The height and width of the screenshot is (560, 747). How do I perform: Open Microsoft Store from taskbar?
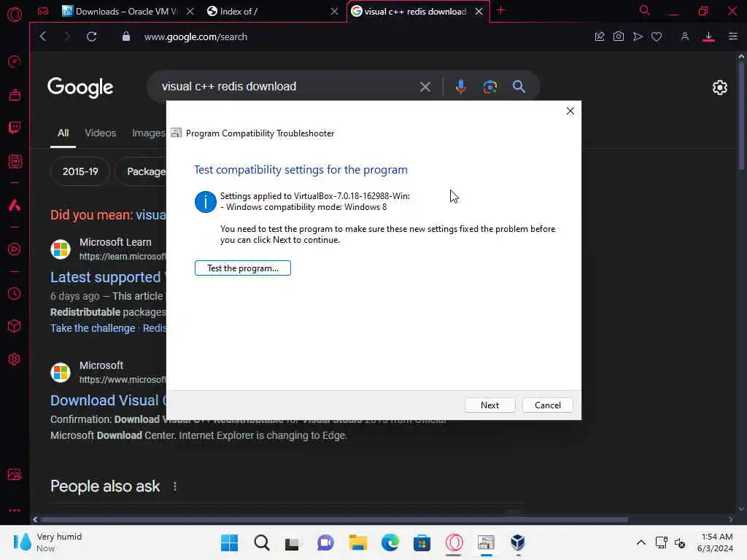pos(422,542)
